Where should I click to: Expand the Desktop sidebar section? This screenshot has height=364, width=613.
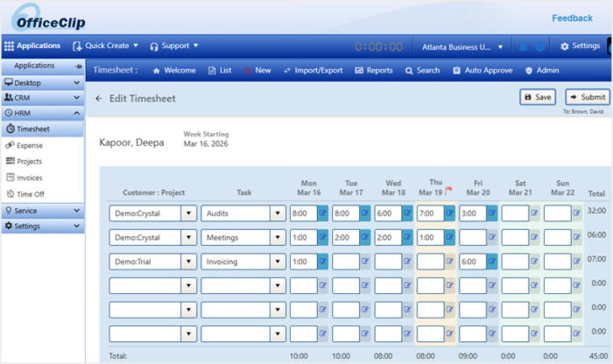pyautogui.click(x=42, y=82)
